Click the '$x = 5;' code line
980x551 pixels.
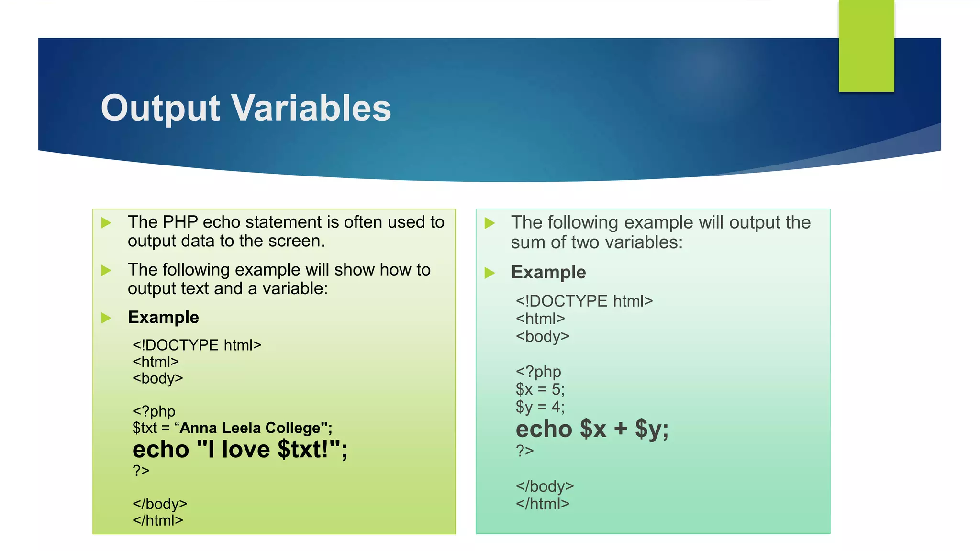[540, 389]
